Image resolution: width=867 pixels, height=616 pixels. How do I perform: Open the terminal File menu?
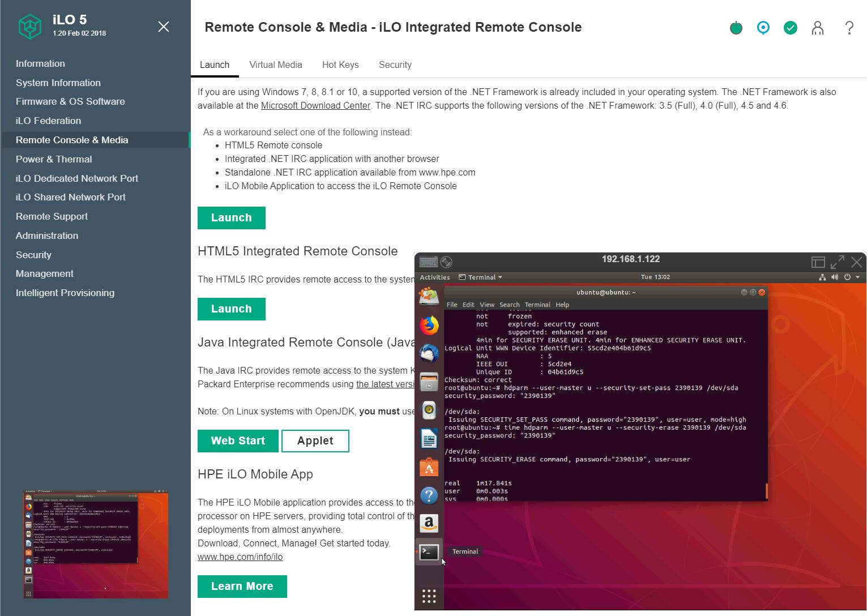[x=452, y=305]
